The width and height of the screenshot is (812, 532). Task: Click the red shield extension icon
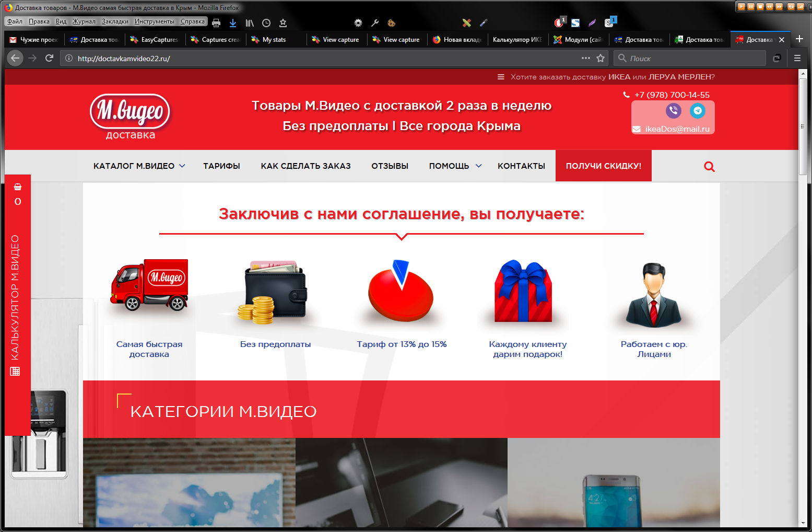click(x=559, y=22)
